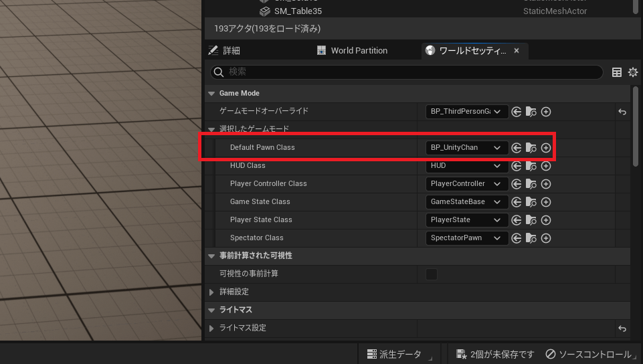Open World Settings panel gear options
The image size is (643, 364).
[633, 72]
